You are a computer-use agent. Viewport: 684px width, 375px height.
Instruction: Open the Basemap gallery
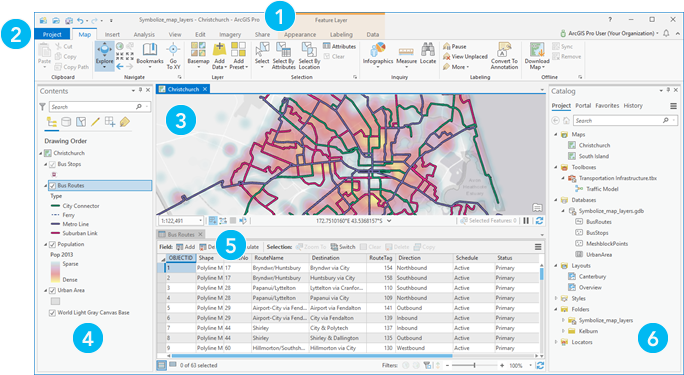pyautogui.click(x=198, y=56)
